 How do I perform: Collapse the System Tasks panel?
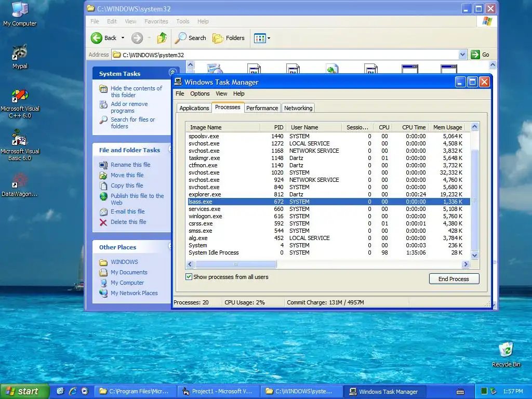tap(172, 72)
